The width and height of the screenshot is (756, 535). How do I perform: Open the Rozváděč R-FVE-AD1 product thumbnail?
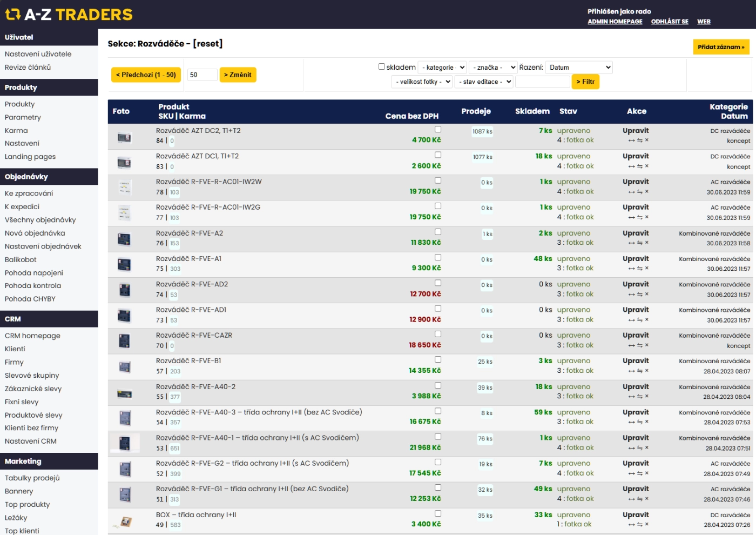click(x=124, y=315)
